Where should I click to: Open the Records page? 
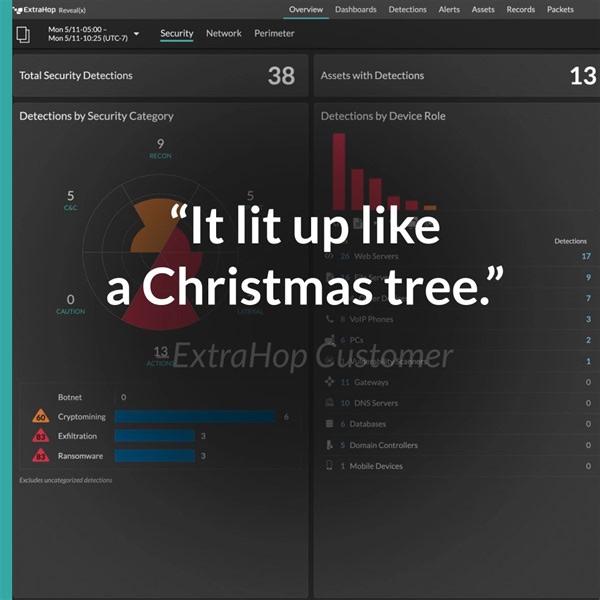coord(520,10)
